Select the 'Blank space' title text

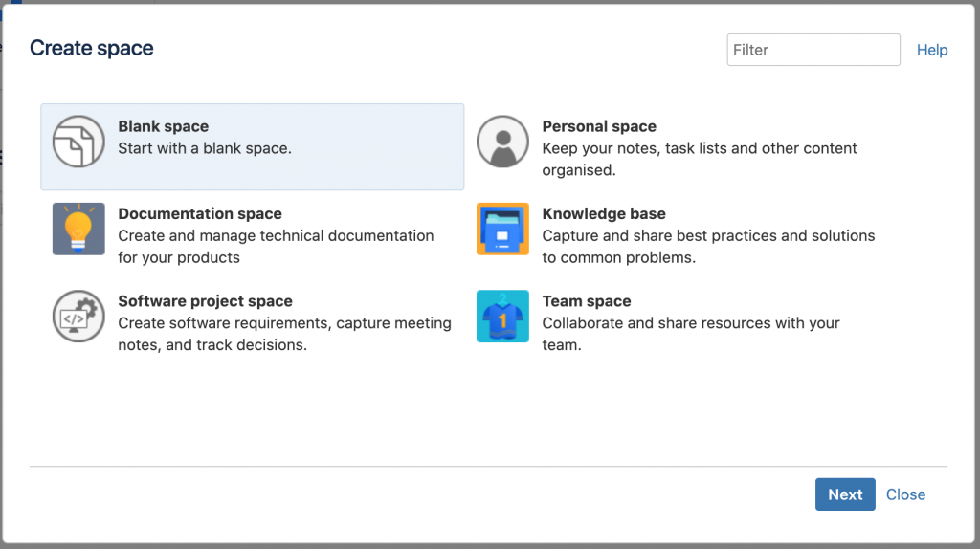(163, 126)
